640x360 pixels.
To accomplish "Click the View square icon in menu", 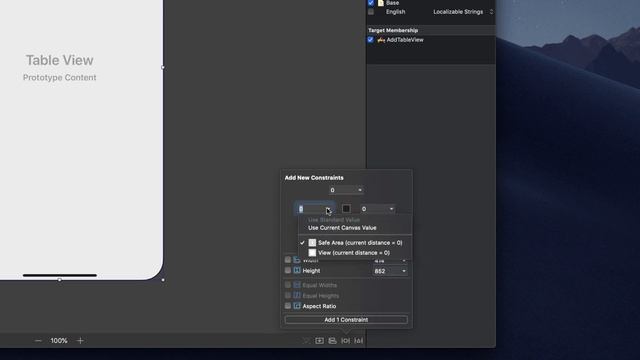I will 312,253.
